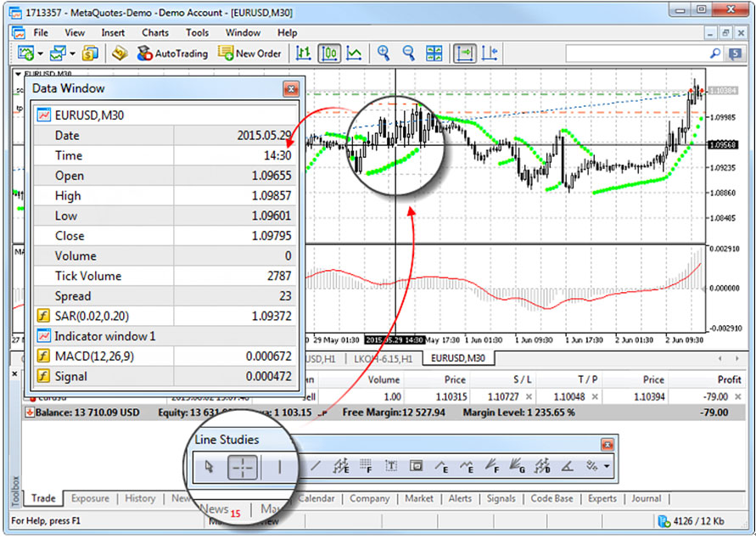Viewport: 756px width, 539px height.
Task: Open the Alerts toolbox tab
Action: [460, 498]
